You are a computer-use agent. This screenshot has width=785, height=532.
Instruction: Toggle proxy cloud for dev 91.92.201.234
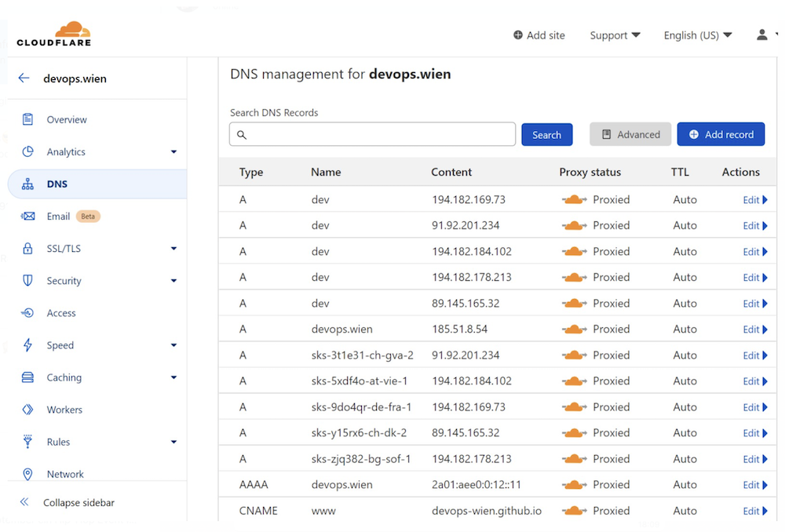pyautogui.click(x=575, y=226)
